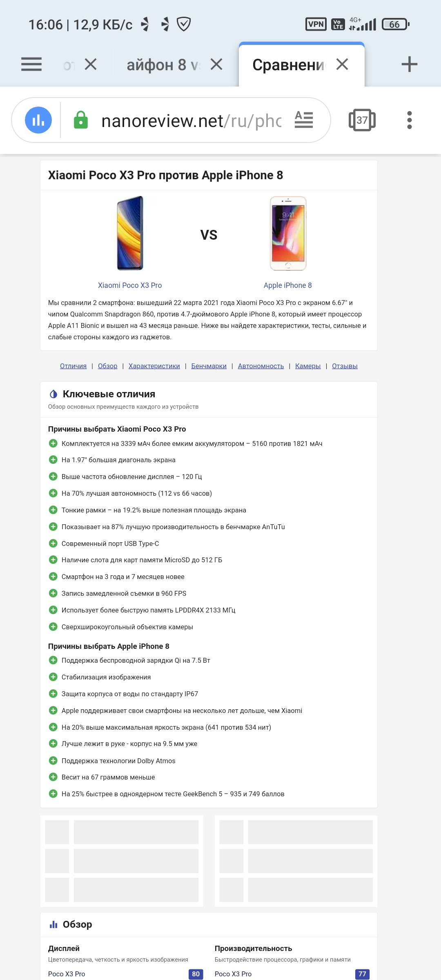Select the 'Сравнение' tab

pos(288,65)
